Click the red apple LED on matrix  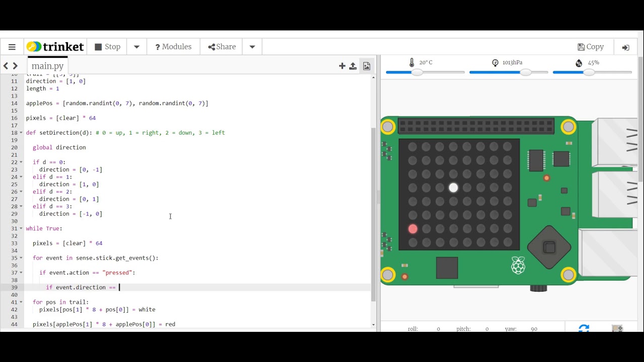click(x=413, y=229)
